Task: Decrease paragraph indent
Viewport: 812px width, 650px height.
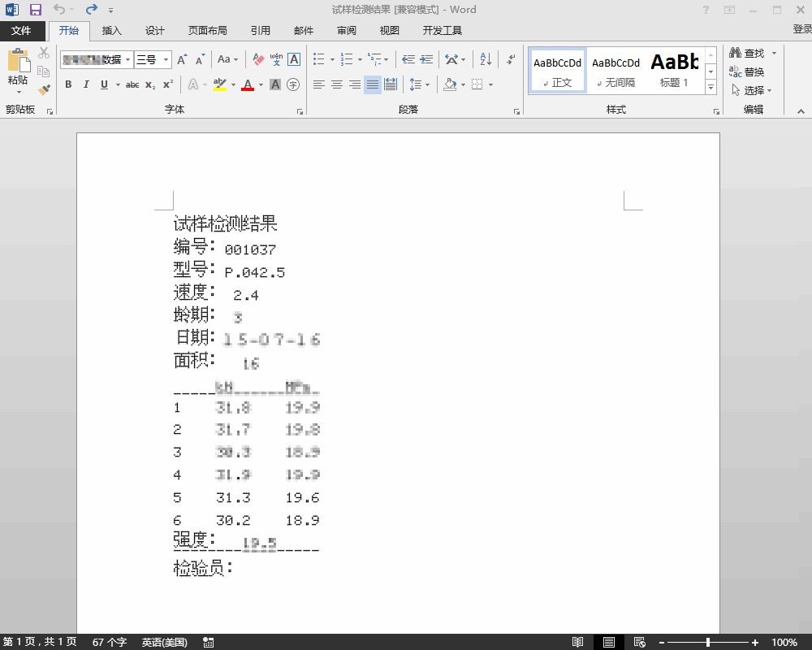Action: (408, 59)
